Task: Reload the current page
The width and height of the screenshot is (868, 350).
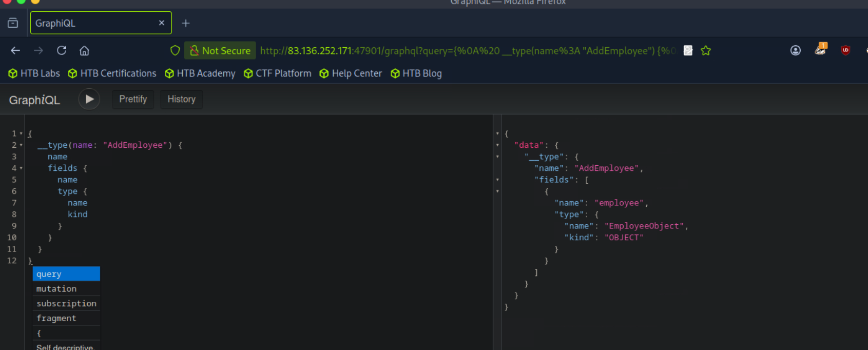Action: tap(62, 50)
